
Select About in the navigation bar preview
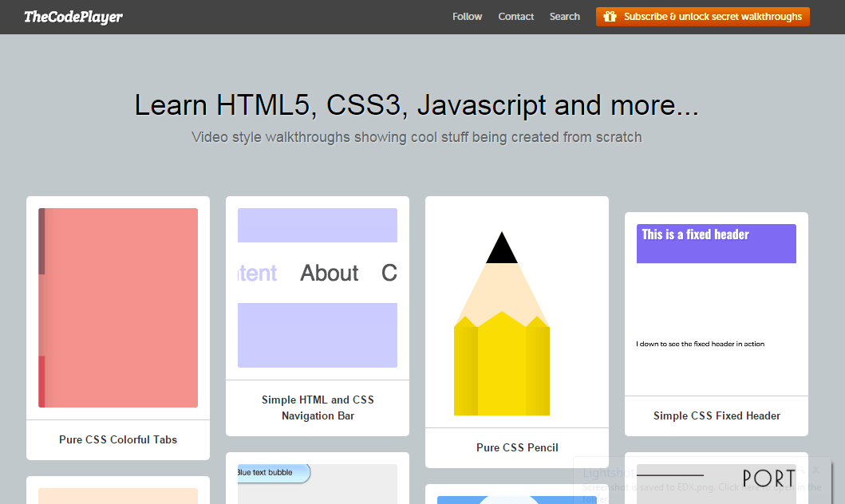click(x=329, y=273)
